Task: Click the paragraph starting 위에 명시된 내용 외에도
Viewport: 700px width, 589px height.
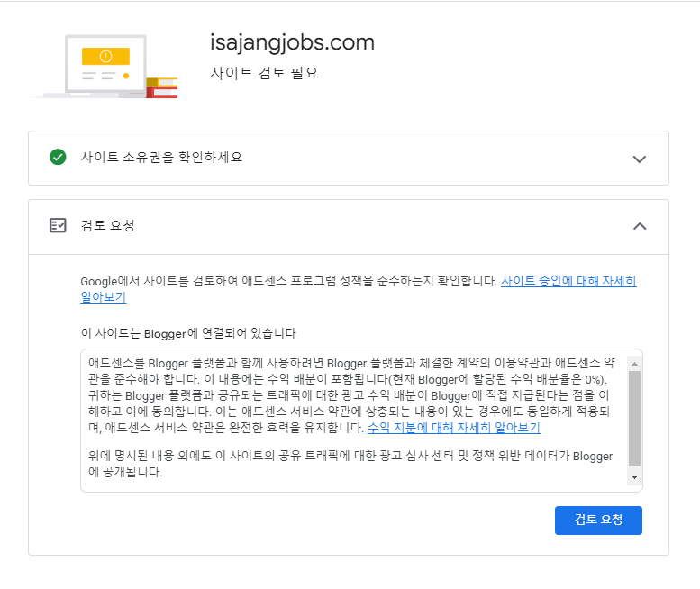Action: tap(350, 464)
